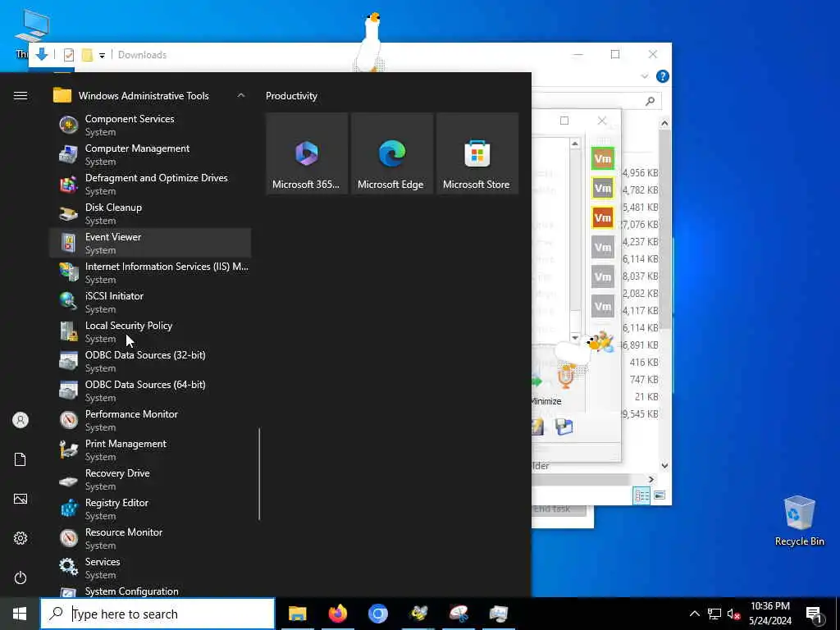Select the 4,956 KB file size entry
The height and width of the screenshot is (630, 840).
pyautogui.click(x=640, y=173)
